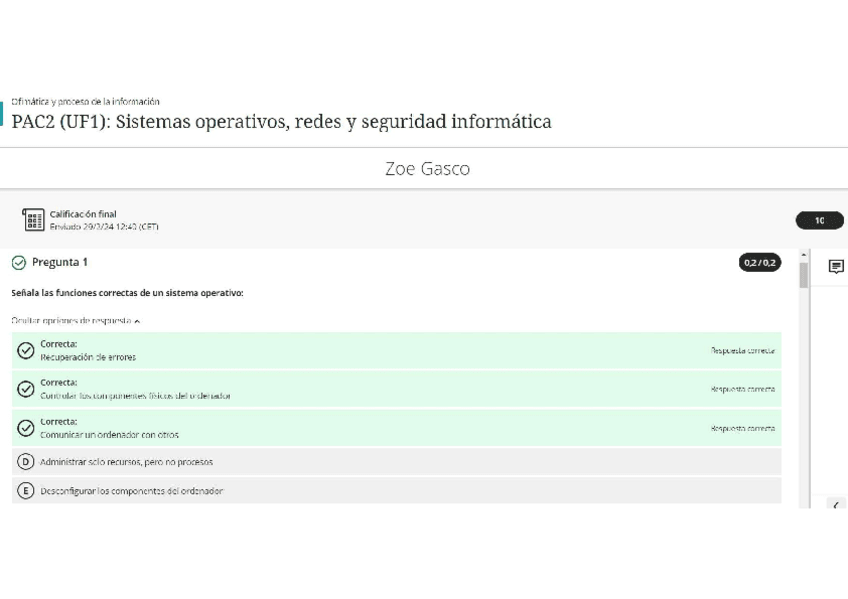848x599 pixels.
Task: Collapse Ocultar opciones de respuesta
Action: [75, 321]
